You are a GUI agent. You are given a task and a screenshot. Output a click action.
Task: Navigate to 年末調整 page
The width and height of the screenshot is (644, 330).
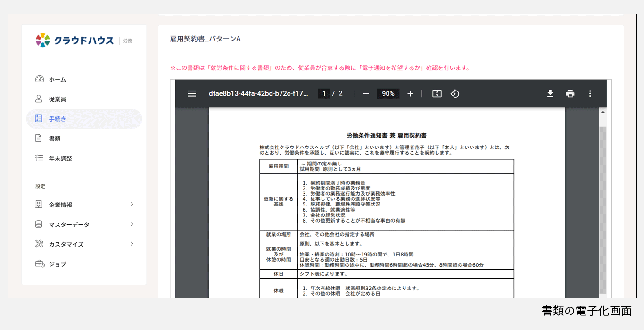(60, 158)
